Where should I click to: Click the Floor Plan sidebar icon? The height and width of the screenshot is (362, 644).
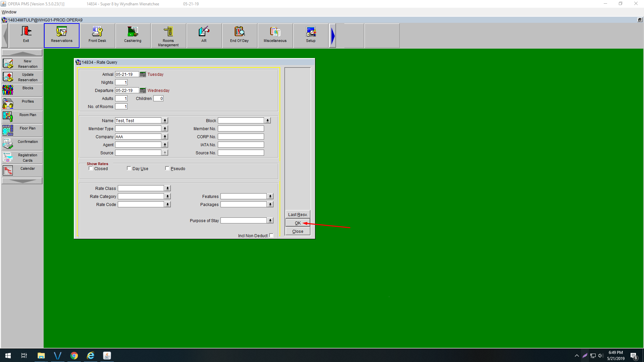(22, 130)
